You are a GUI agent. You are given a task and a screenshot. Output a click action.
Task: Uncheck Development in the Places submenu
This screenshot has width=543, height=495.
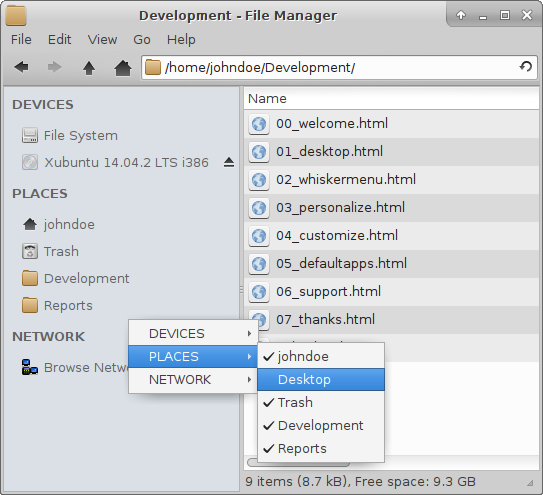pos(321,425)
